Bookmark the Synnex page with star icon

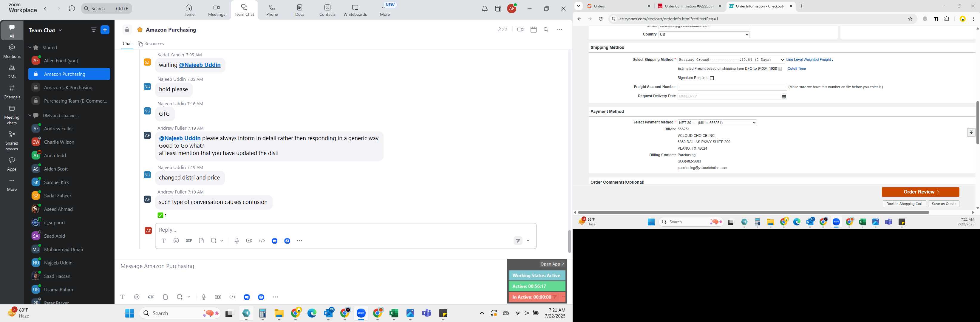[910, 19]
